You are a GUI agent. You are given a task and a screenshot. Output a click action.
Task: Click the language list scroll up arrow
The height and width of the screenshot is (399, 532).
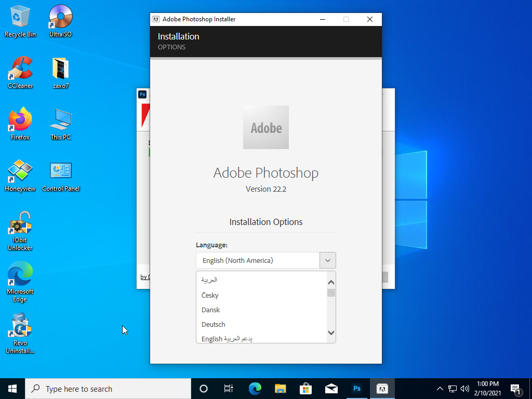click(331, 282)
